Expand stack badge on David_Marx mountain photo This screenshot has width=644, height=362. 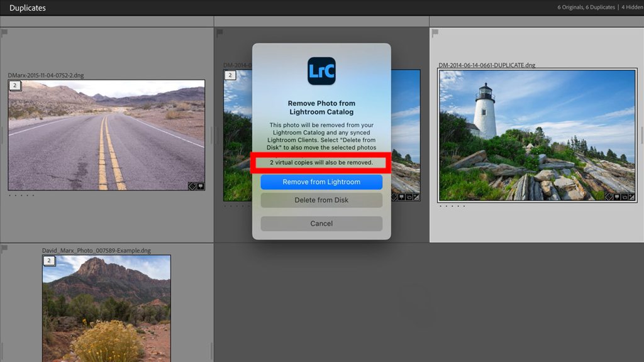(49, 261)
